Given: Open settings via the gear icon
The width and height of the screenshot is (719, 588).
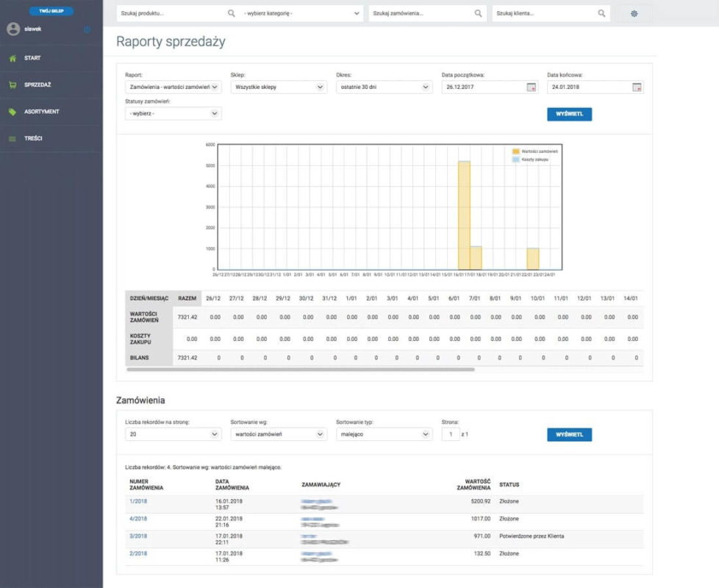Looking at the screenshot, I should pos(634,13).
